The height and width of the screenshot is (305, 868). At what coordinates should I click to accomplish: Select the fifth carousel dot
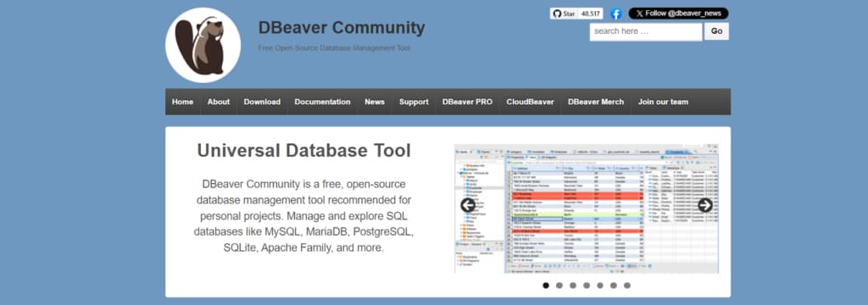600,286
